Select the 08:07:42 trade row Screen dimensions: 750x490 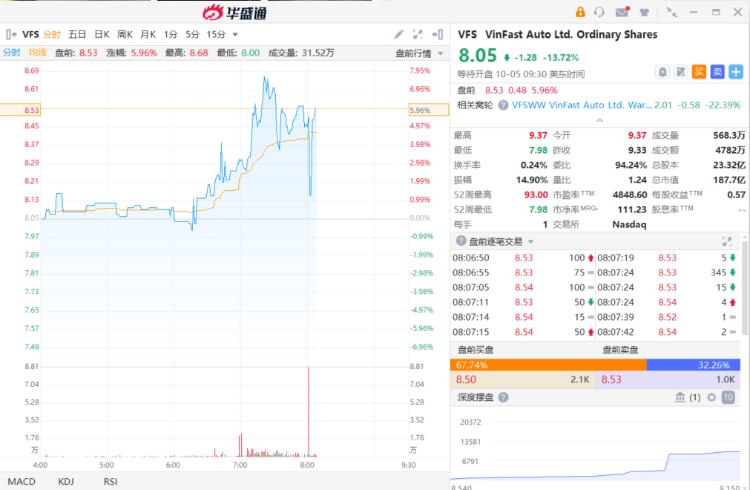667,332
